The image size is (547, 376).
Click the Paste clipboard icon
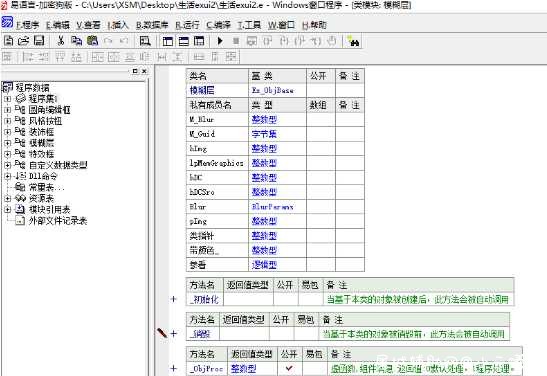[x=92, y=41]
